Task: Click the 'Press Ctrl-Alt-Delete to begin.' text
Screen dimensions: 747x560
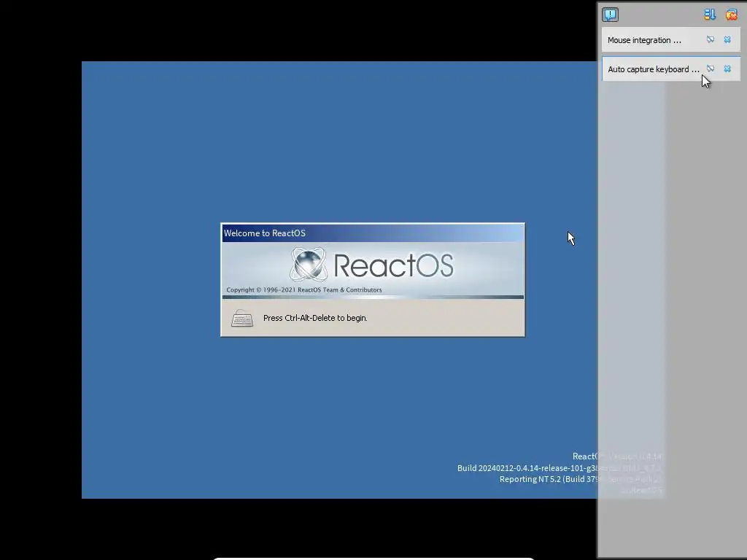Action: click(315, 318)
